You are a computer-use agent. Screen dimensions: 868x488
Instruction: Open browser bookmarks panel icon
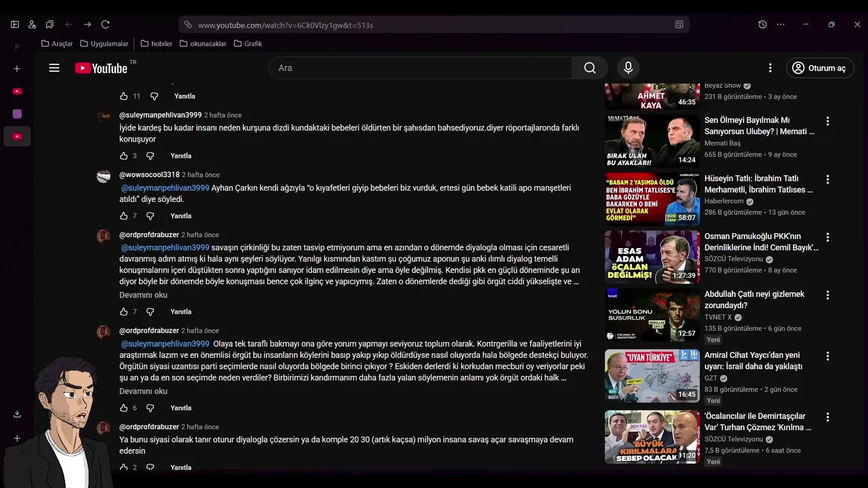(x=50, y=24)
